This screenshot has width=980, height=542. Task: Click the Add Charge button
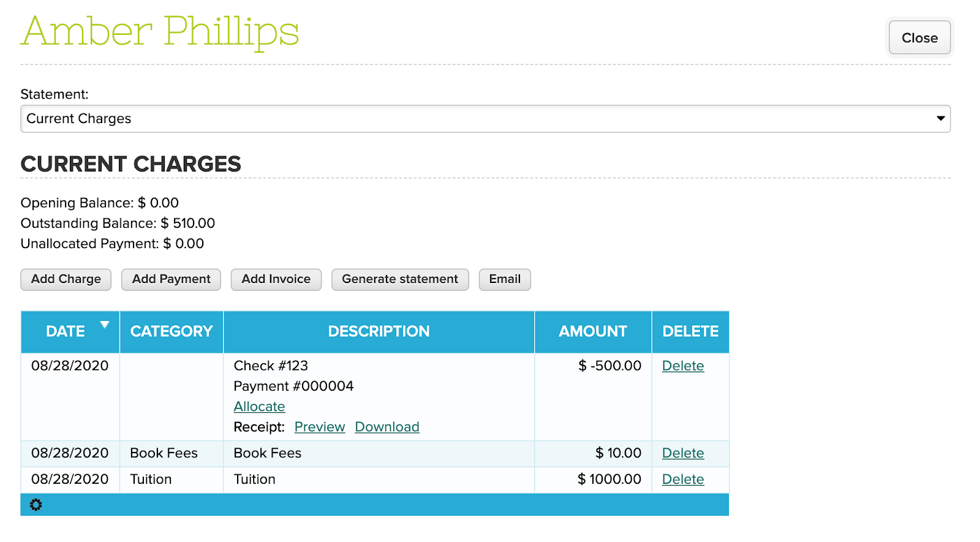pyautogui.click(x=66, y=279)
